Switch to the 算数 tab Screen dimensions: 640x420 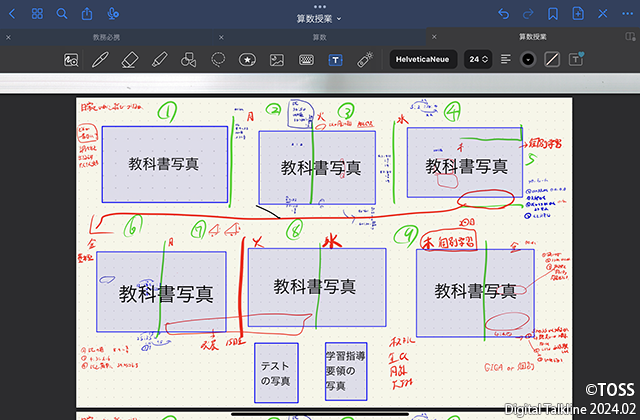319,37
